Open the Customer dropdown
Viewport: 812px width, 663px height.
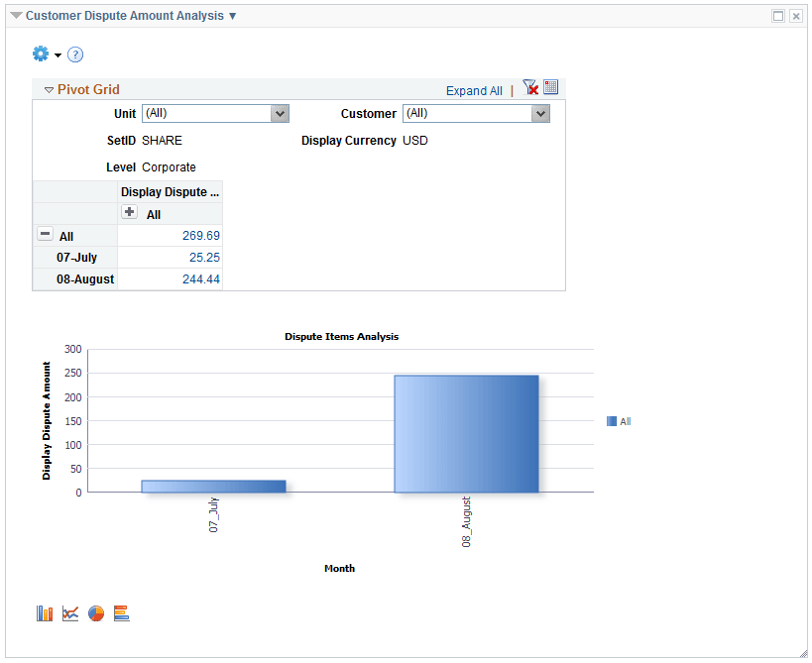click(x=540, y=113)
